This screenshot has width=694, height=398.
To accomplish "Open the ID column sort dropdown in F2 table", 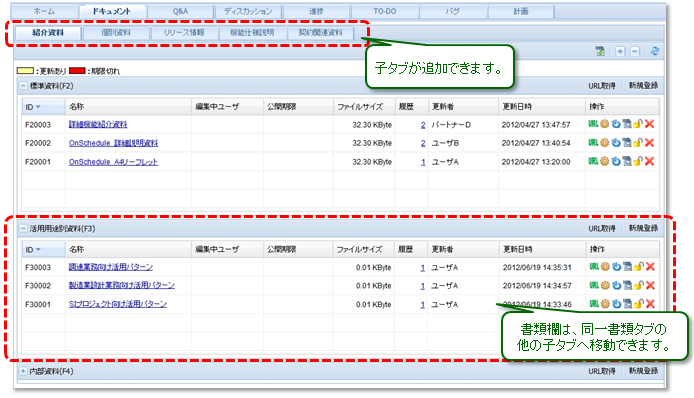I will pyautogui.click(x=38, y=107).
